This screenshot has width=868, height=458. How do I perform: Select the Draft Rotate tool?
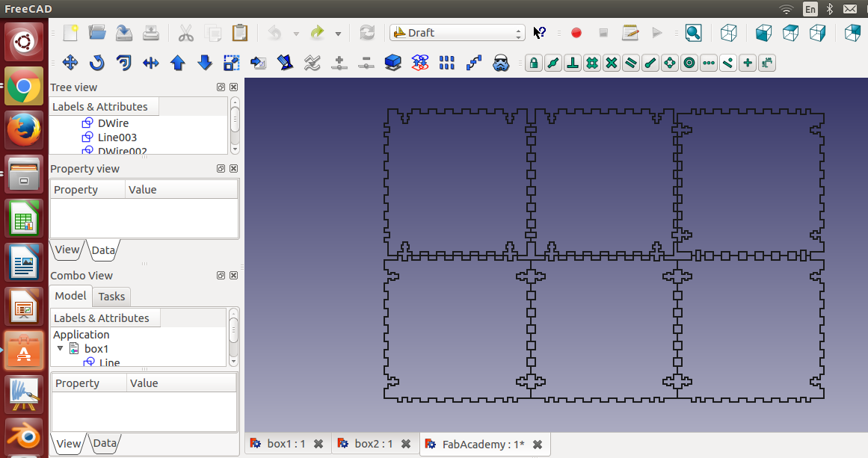tap(97, 63)
